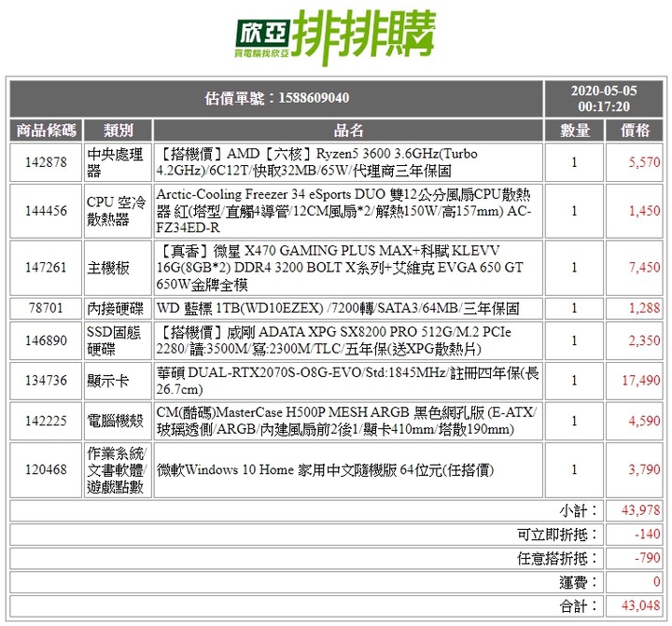Click the price 5,570

pyautogui.click(x=644, y=162)
